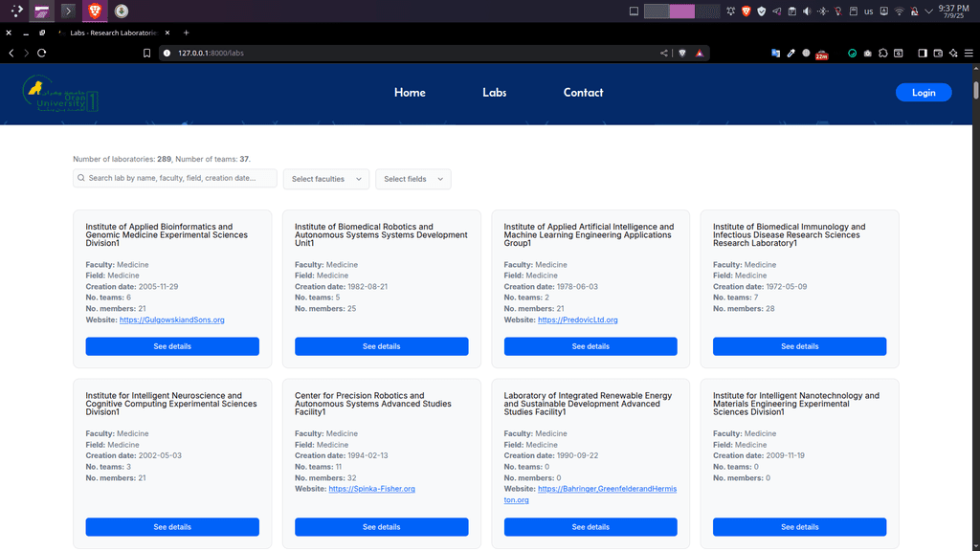Viewport: 980px width, 551px height.
Task: Open the browser hamburger menu
Action: [x=969, y=54]
